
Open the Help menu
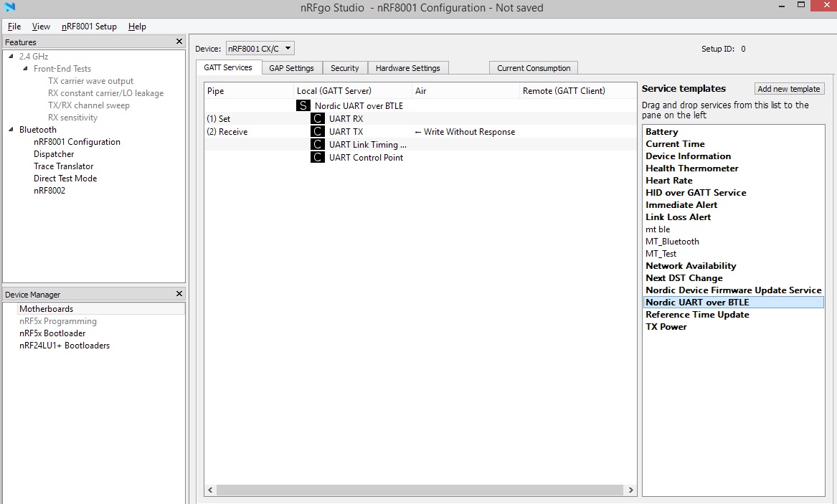137,26
